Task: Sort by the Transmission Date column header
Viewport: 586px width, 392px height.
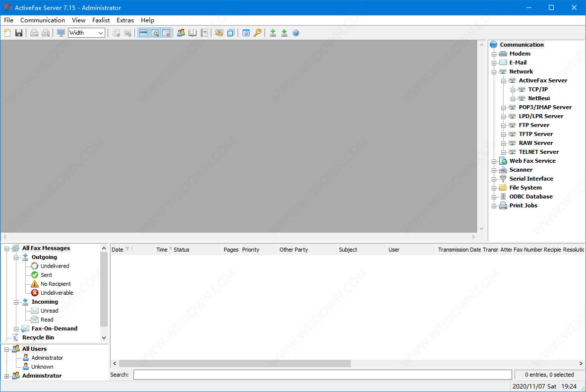Action: 459,250
